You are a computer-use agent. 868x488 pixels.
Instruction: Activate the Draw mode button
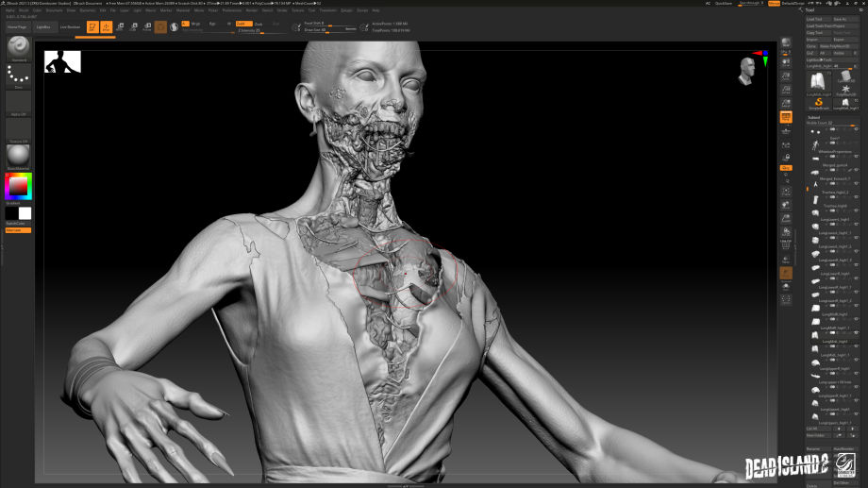tap(107, 26)
